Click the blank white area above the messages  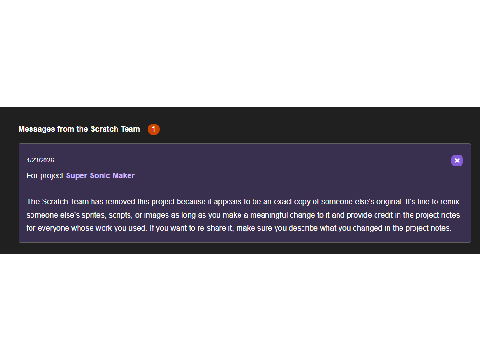click(x=240, y=53)
